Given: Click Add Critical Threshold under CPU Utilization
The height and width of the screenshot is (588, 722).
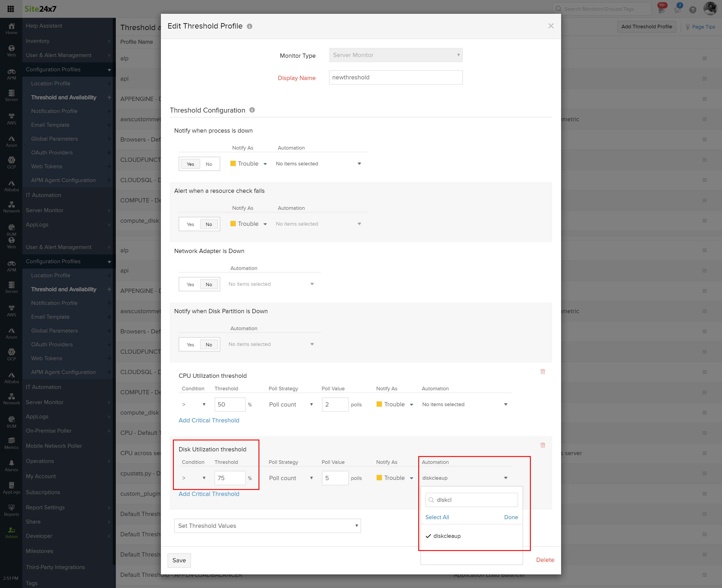Looking at the screenshot, I should tap(209, 420).
